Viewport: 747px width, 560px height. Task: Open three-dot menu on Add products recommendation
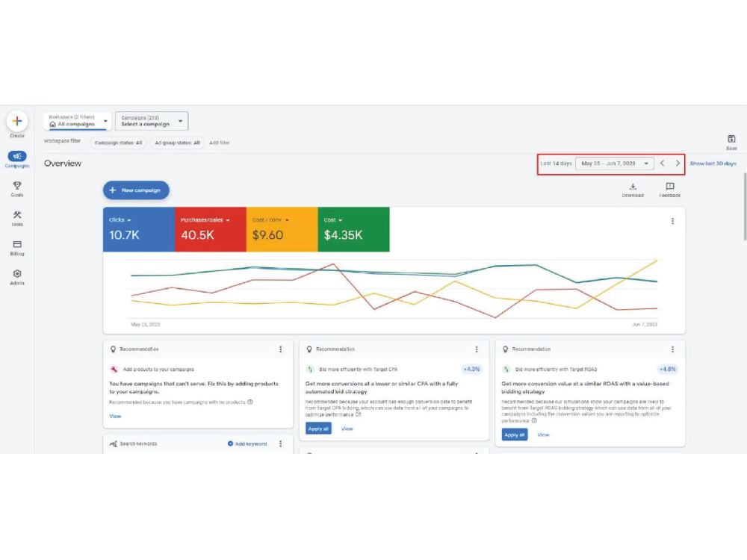281,349
